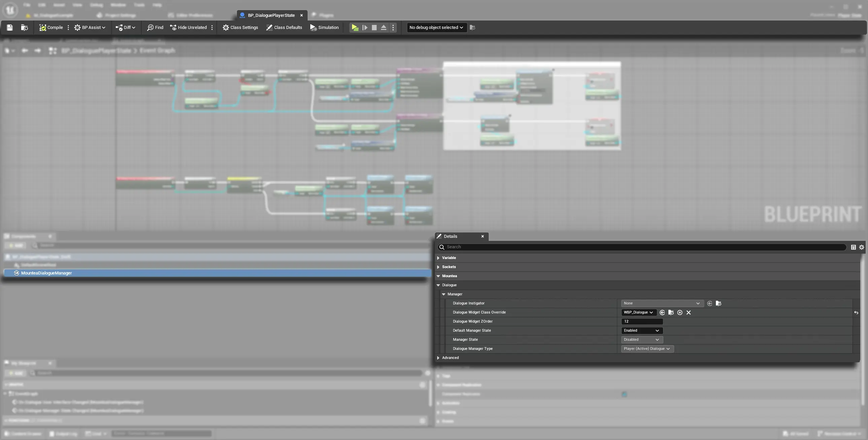This screenshot has height=440, width=868.
Task: Click the Browse to asset toolbar icon
Action: 24,28
